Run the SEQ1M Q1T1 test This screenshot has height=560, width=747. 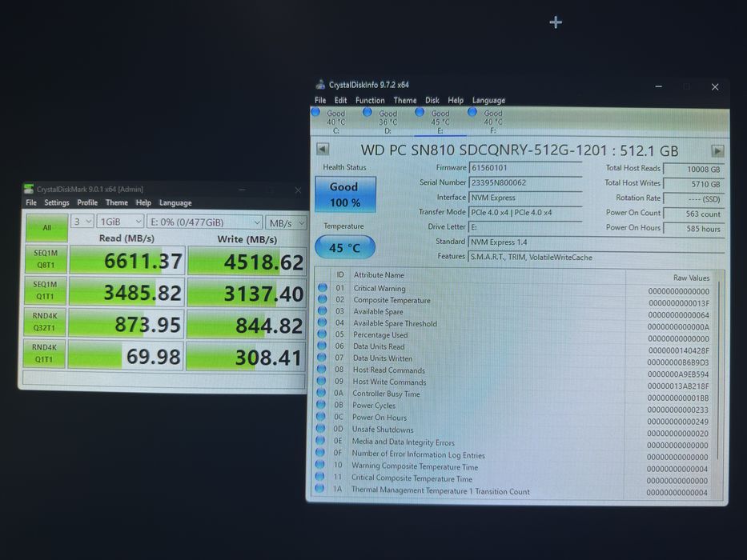45,290
